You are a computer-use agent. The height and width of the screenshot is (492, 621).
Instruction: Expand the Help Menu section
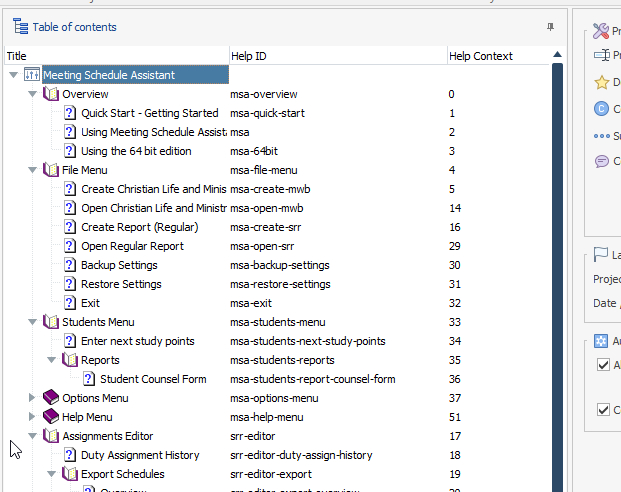click(x=32, y=417)
